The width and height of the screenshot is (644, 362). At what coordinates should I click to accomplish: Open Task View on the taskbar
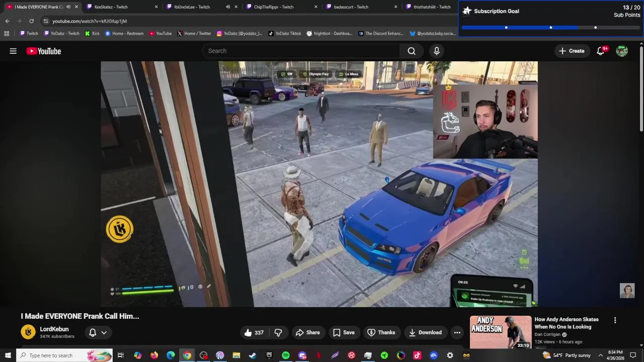coord(121,355)
